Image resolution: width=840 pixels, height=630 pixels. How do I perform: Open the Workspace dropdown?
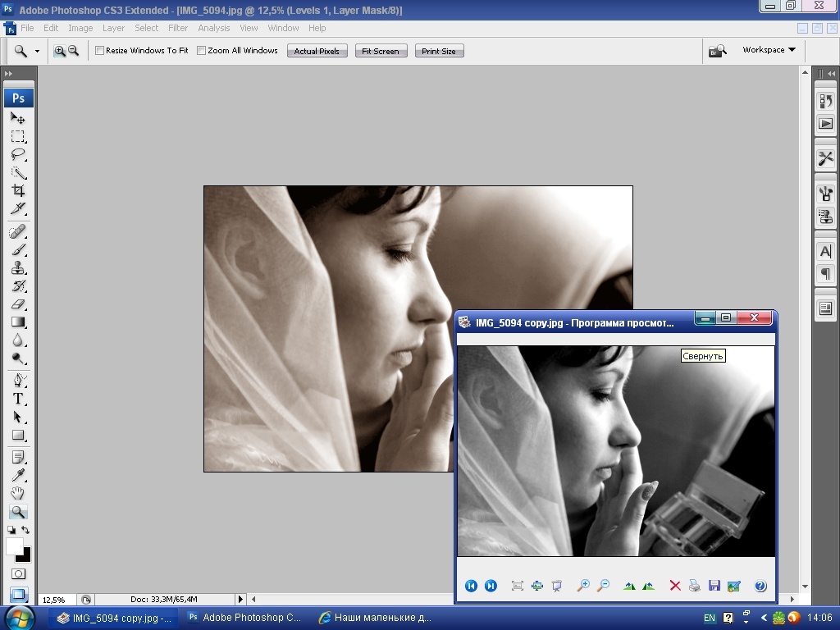[x=769, y=50]
